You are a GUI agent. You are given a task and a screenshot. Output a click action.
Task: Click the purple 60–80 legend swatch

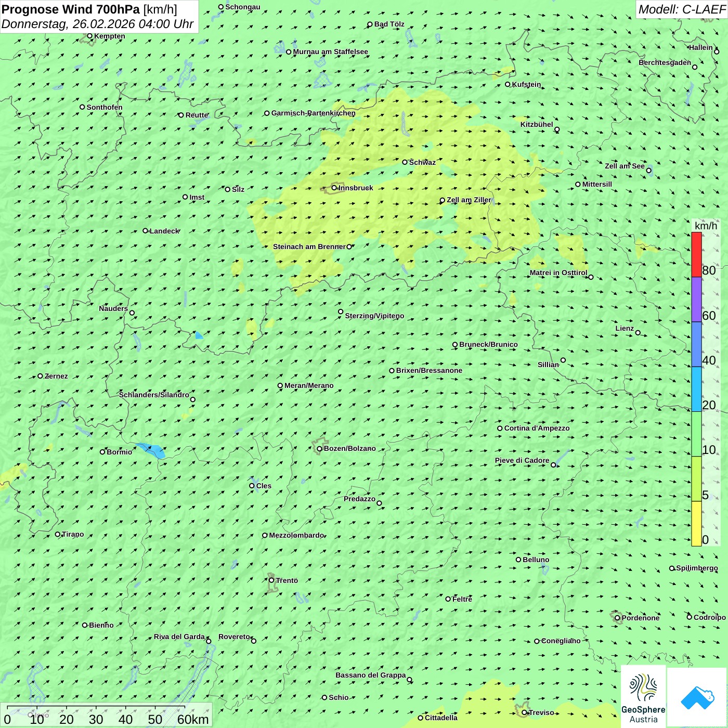696,300
